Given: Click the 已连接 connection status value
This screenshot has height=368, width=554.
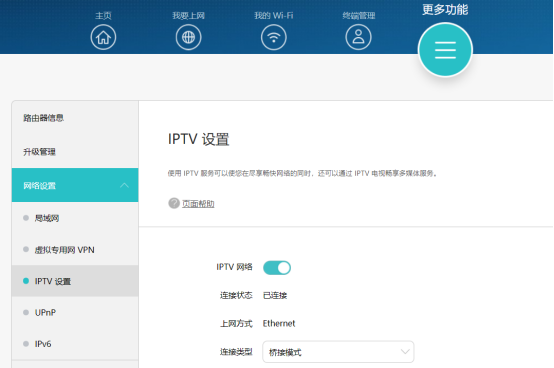Looking at the screenshot, I should point(275,295).
